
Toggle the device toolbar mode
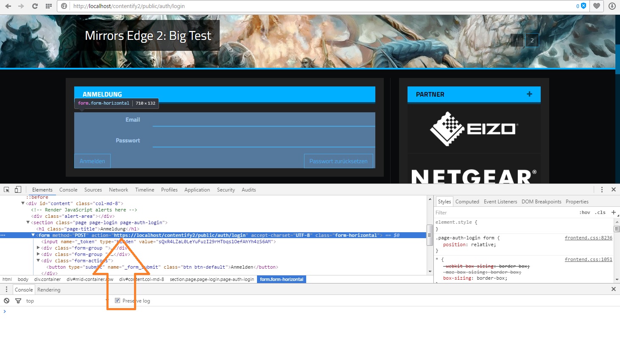tap(17, 189)
